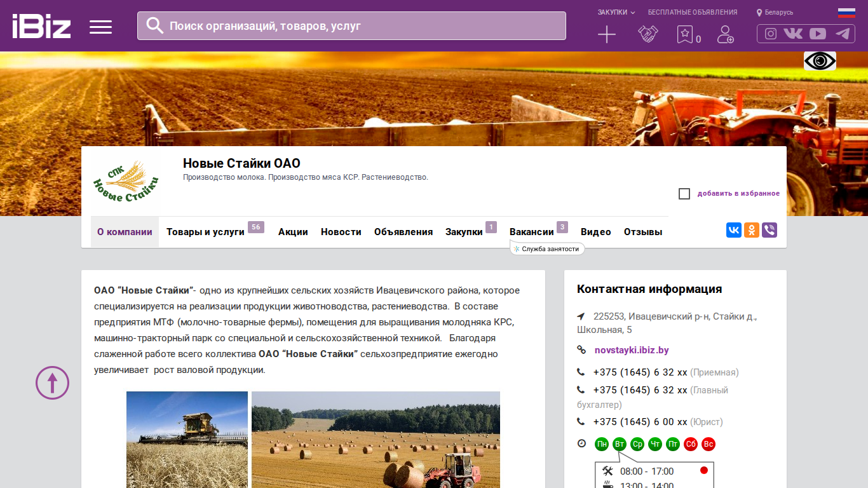Open the combine harvester photo
This screenshot has height=488, width=868.
point(187,440)
